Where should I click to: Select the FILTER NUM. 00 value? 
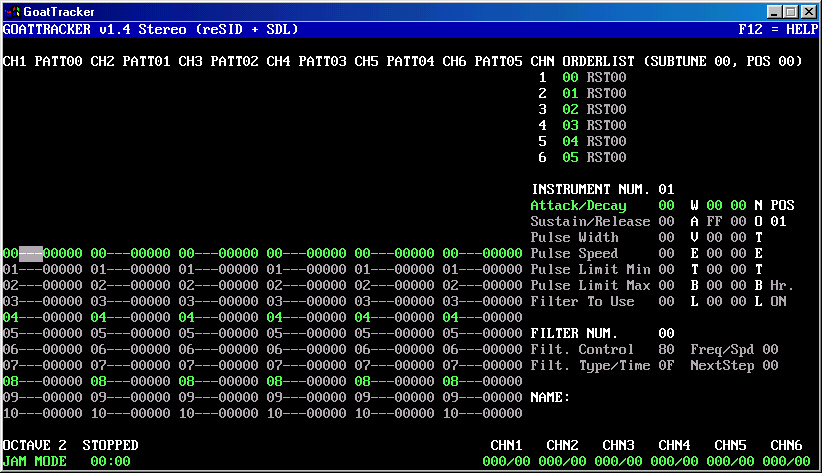pos(666,334)
